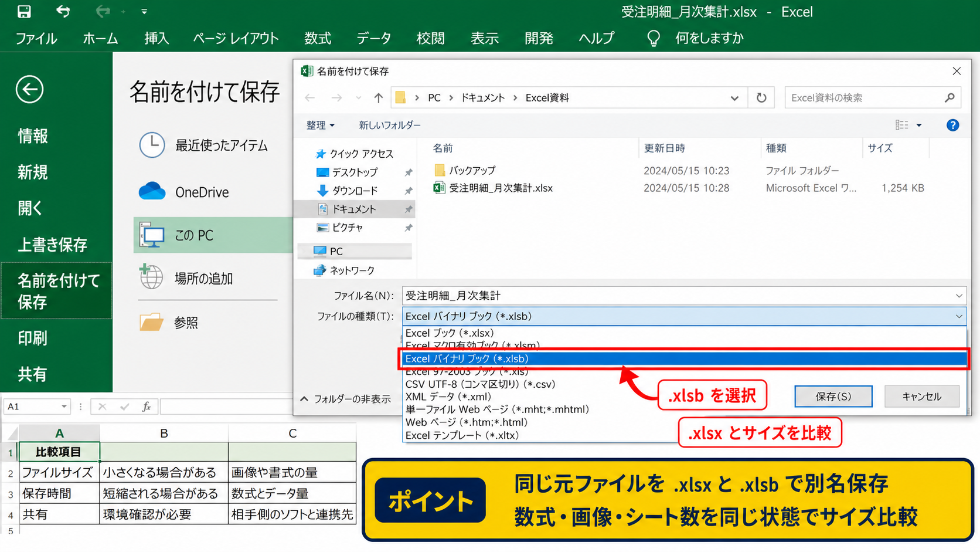
Task: Click the ファイル名 input field
Action: coord(683,296)
